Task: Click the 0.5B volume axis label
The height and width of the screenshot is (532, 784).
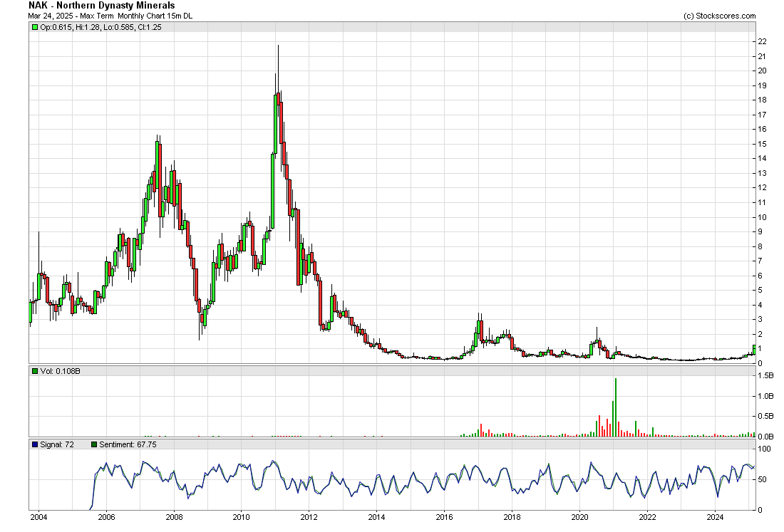Action: (766, 416)
